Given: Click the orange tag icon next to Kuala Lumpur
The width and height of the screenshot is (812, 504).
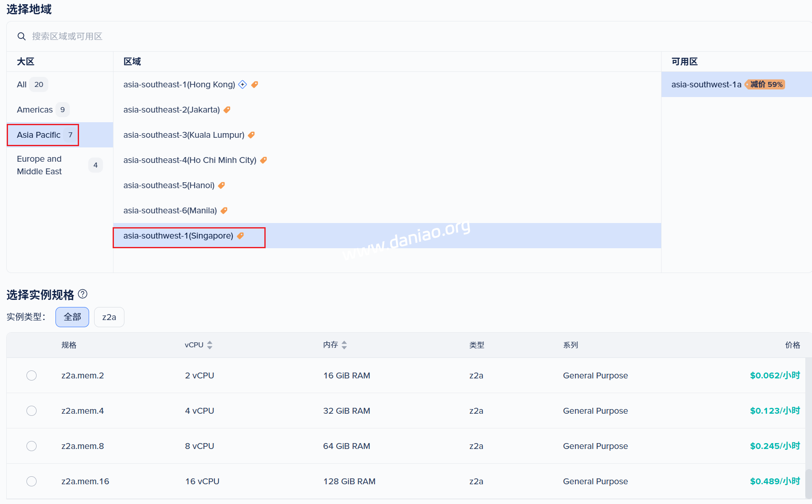Looking at the screenshot, I should [251, 135].
